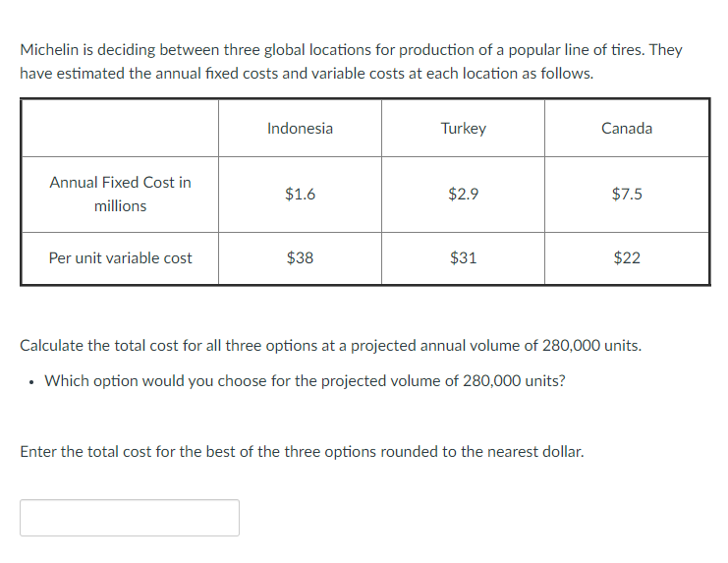Click the Per unit variable cost label

(120, 258)
